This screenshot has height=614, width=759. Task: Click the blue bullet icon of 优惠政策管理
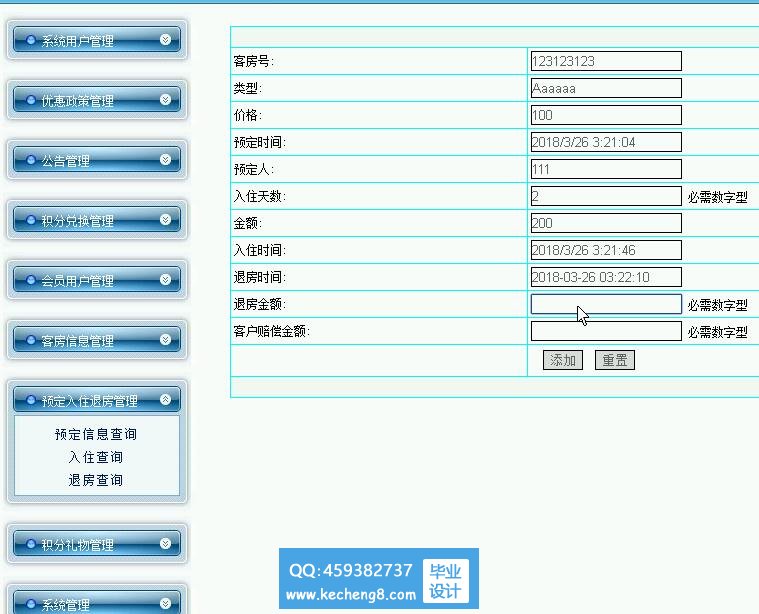pyautogui.click(x=31, y=100)
